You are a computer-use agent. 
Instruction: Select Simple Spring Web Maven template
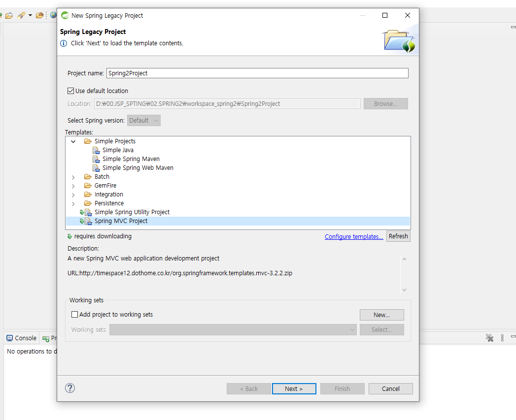[138, 168]
